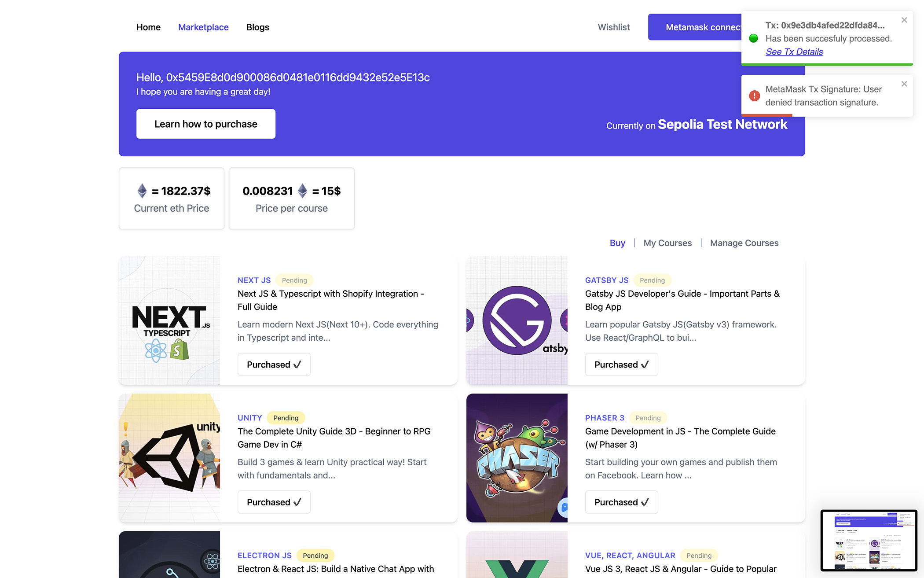Open the Phaser 3 course artwork
The height and width of the screenshot is (578, 924).
(x=517, y=458)
